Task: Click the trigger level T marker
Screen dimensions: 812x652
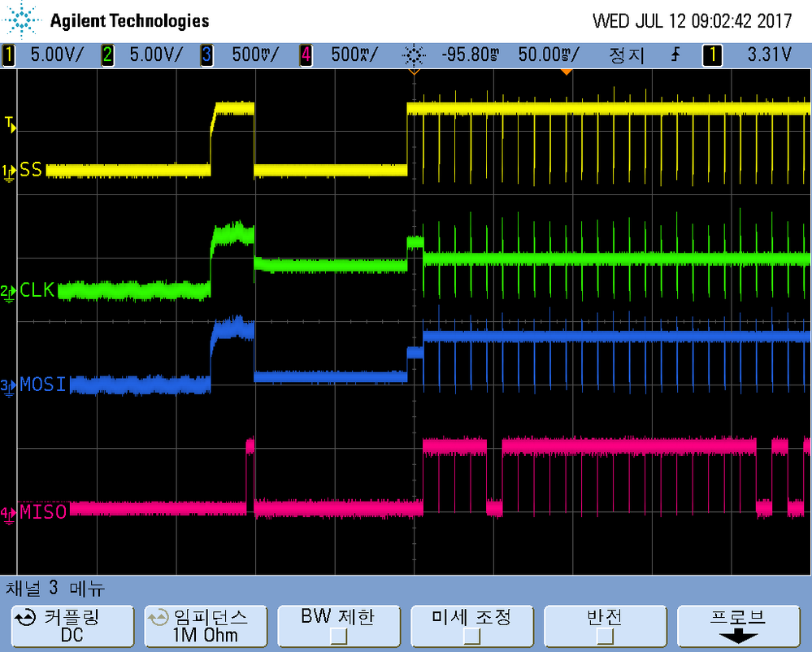Action: [x=10, y=124]
